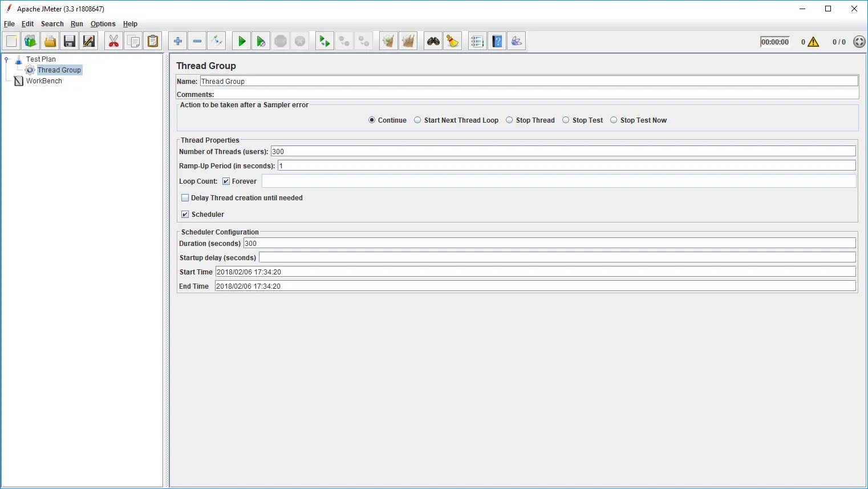Click the Clear results broom-gear icon
The height and width of the screenshot is (489, 868).
click(389, 41)
